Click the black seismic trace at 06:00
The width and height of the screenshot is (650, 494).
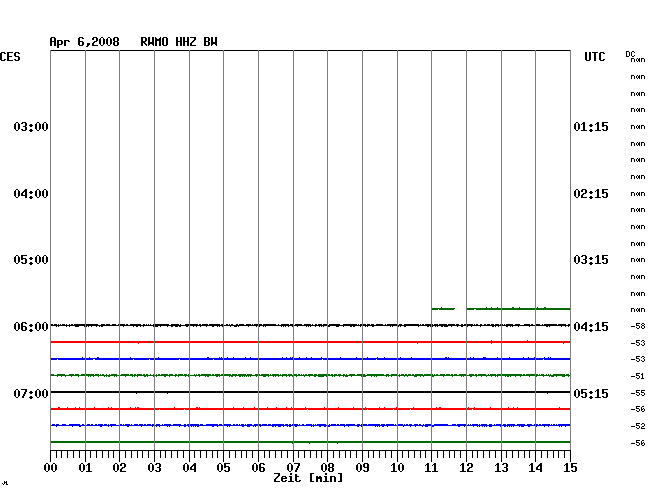pyautogui.click(x=310, y=325)
